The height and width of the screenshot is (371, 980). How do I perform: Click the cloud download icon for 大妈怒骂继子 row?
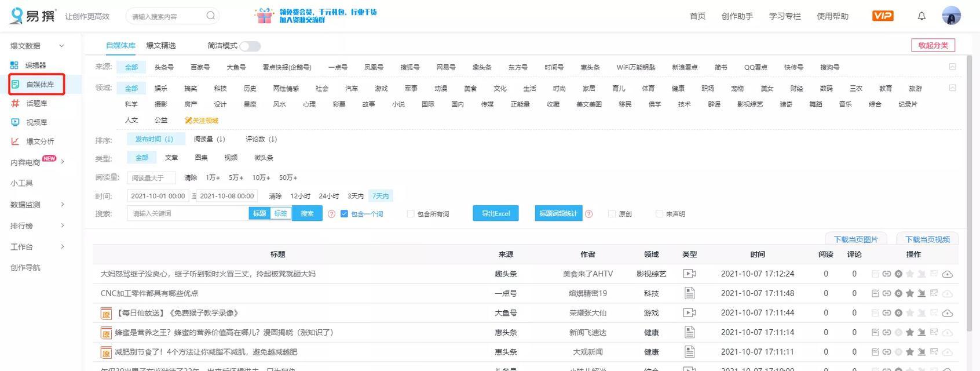pos(948,274)
